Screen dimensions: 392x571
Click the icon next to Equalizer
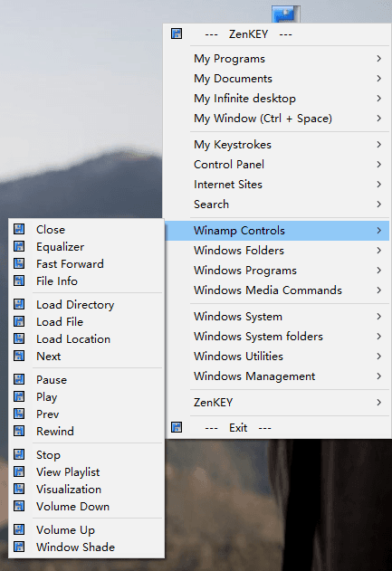[19, 246]
